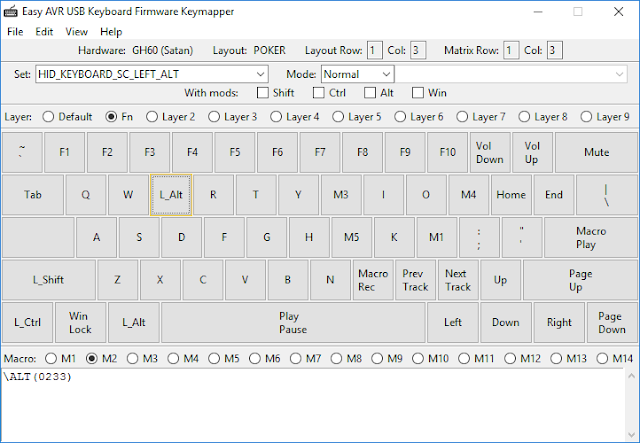This screenshot has height=443, width=640.
Task: Select macro M1 radio button
Action: point(51,358)
